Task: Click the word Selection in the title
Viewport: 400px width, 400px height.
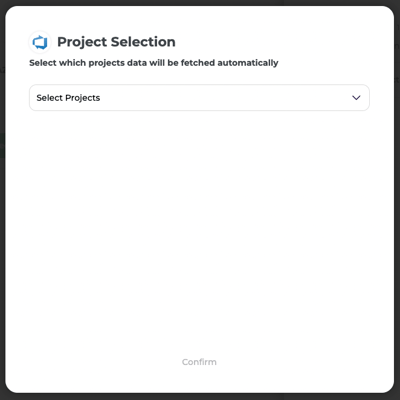Action: pyautogui.click(x=143, y=42)
